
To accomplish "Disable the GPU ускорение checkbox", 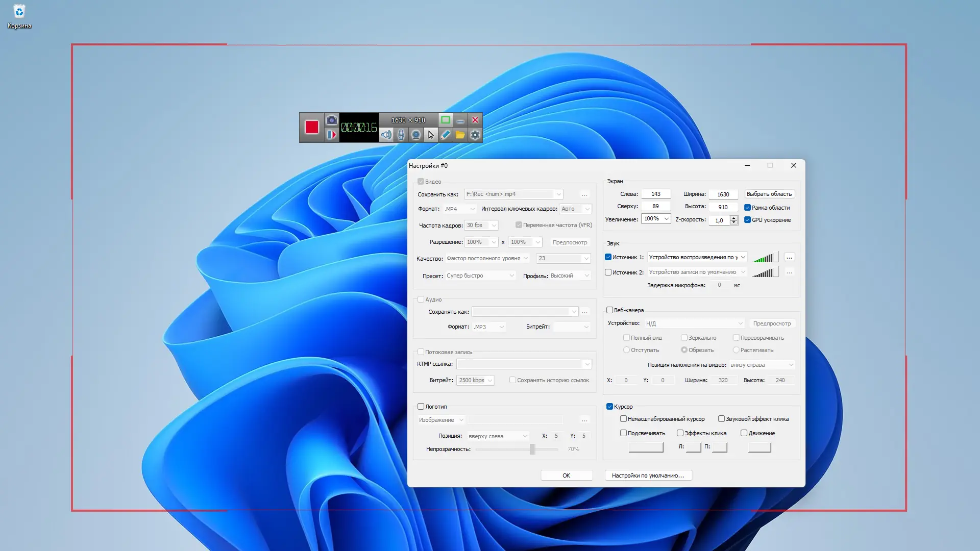I will coord(747,220).
